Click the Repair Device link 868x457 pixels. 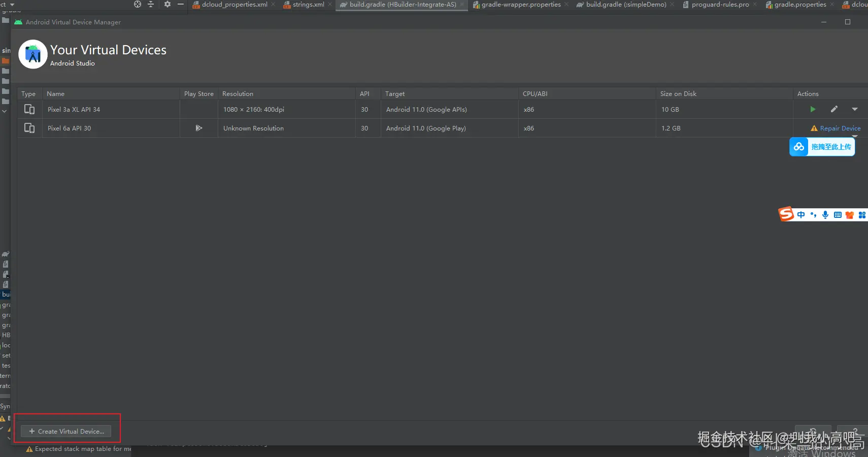coord(840,128)
